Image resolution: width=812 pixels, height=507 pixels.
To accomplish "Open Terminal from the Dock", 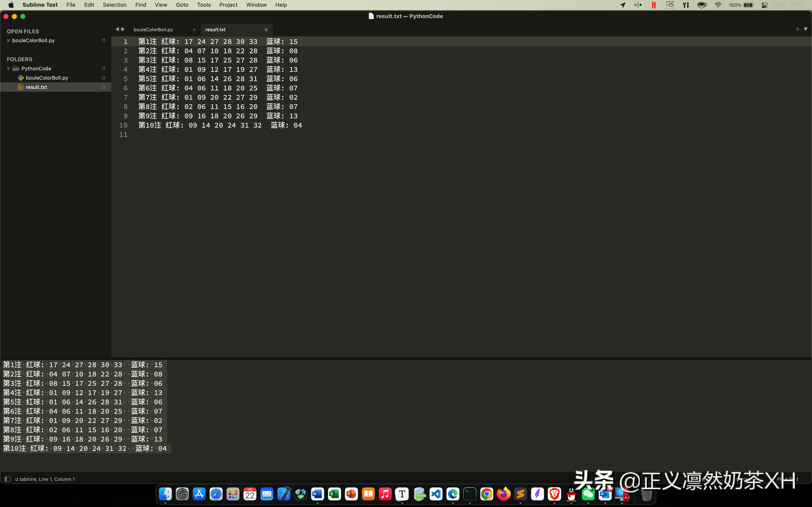I will pyautogui.click(x=470, y=494).
